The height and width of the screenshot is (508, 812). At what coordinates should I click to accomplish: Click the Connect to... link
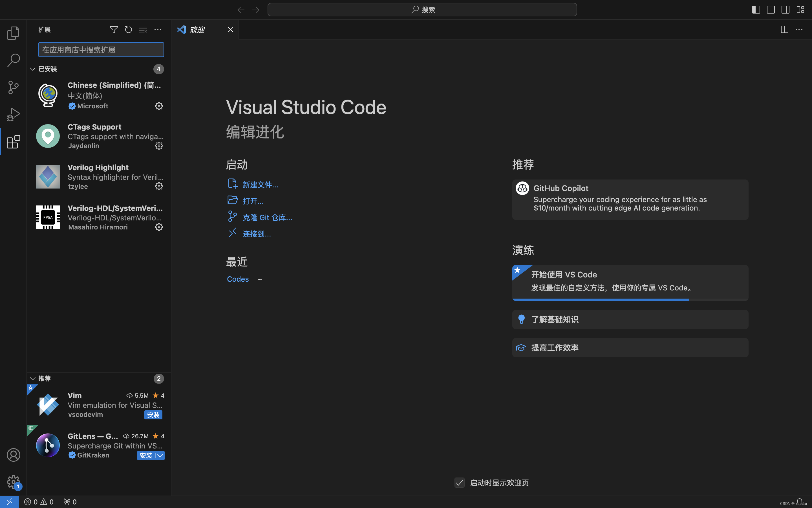tap(257, 234)
